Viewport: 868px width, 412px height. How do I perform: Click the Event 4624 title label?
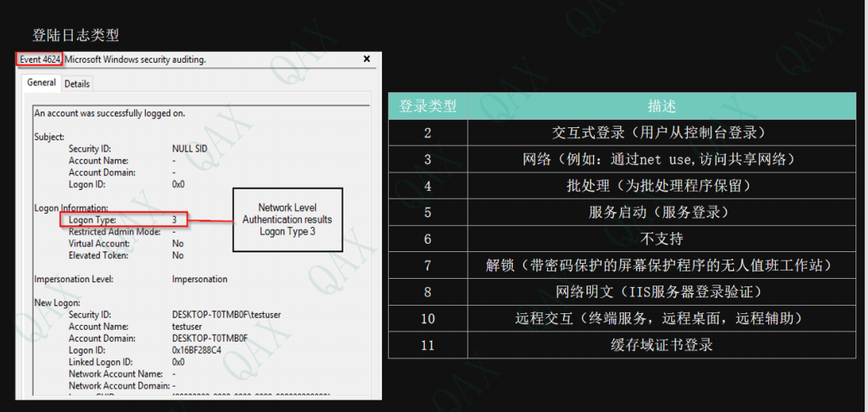[x=39, y=59]
